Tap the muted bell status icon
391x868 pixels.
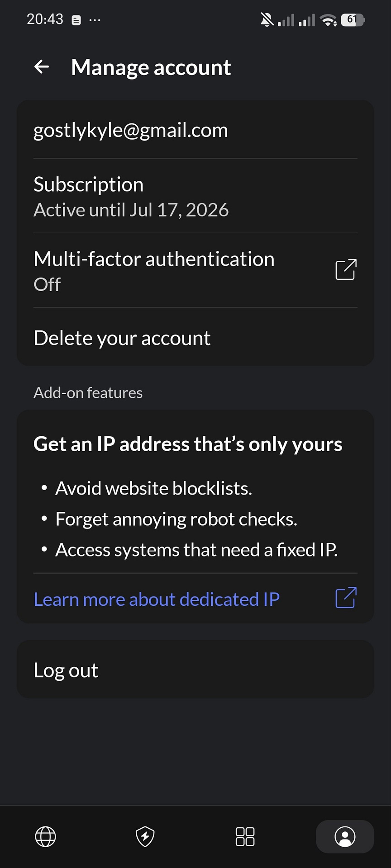coord(267,19)
